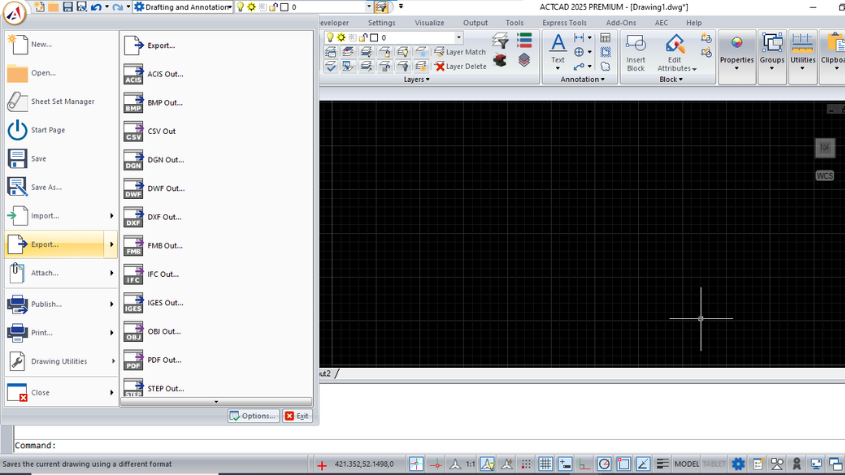Click the Save icon in quick access toolbar
The height and width of the screenshot is (475, 845).
67,7
